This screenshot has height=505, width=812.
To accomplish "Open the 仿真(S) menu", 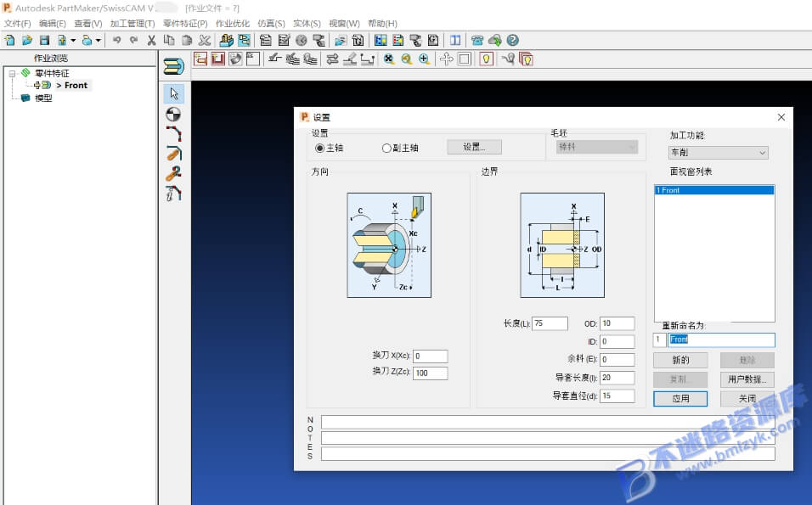I will (271, 23).
